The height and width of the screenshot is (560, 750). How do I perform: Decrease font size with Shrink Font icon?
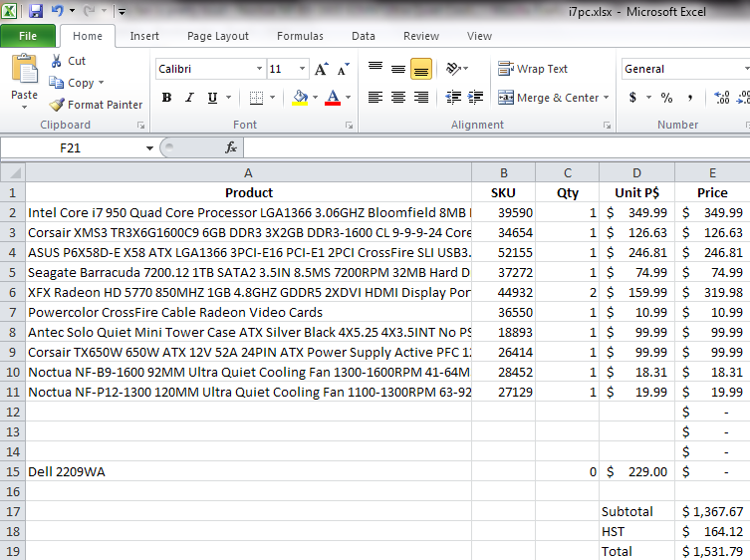point(343,69)
